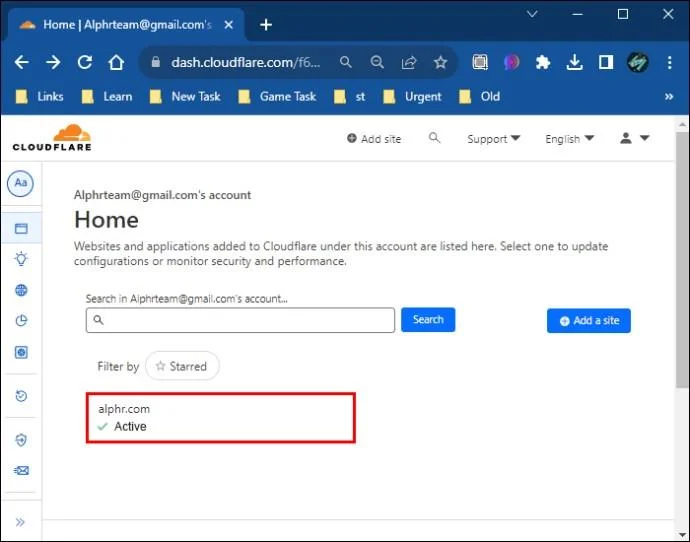
Task: Click the account search input field
Action: (x=240, y=320)
